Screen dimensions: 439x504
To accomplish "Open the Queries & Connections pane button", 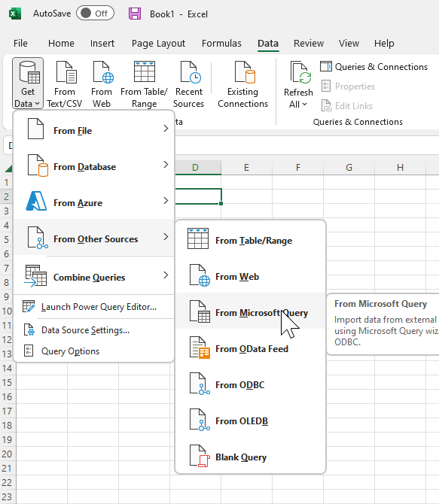I will click(x=373, y=67).
